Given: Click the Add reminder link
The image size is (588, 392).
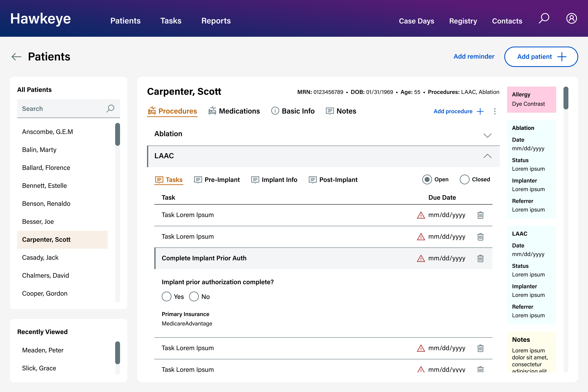Looking at the screenshot, I should click(x=474, y=57).
